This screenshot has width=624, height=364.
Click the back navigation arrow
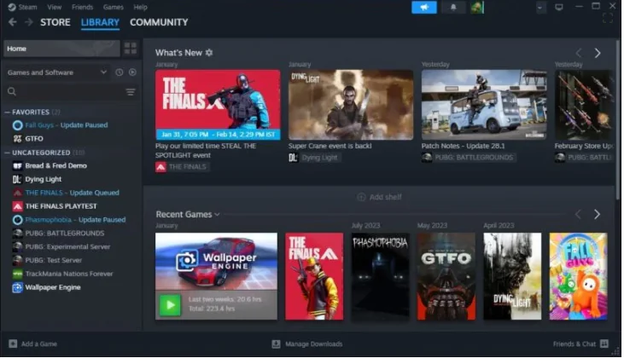click(x=12, y=22)
